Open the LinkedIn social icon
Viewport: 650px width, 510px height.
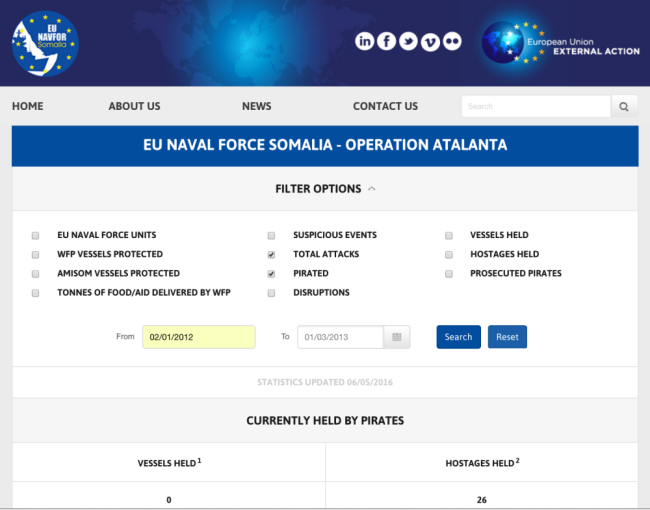364,41
